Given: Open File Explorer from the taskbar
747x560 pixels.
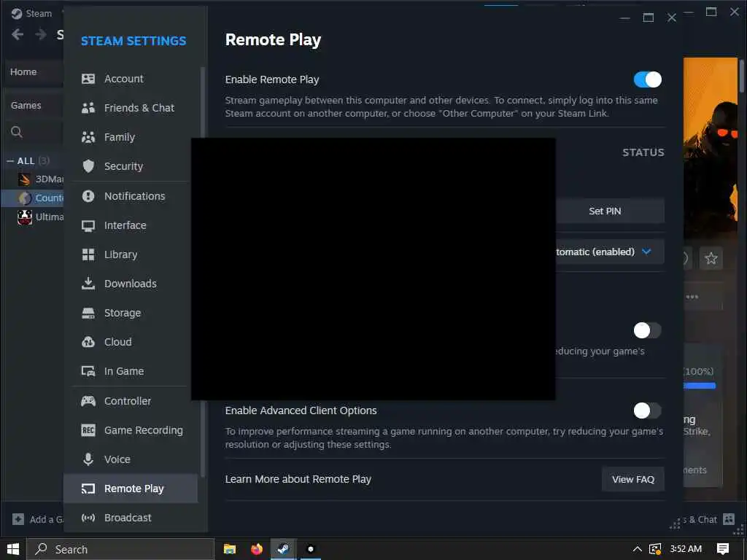Looking at the screenshot, I should (230, 549).
